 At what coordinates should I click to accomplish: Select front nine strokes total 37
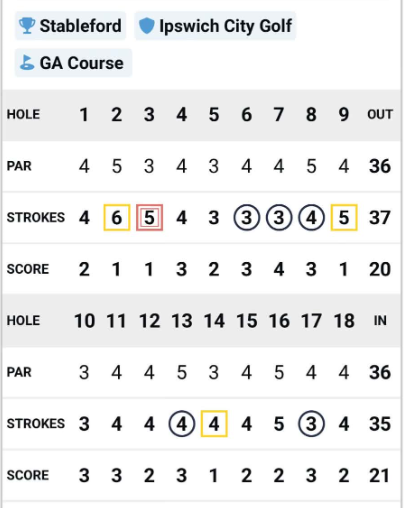(x=380, y=217)
